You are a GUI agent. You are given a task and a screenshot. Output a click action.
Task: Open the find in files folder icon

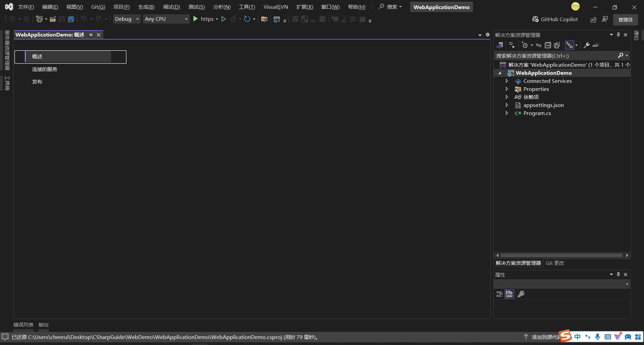click(264, 19)
